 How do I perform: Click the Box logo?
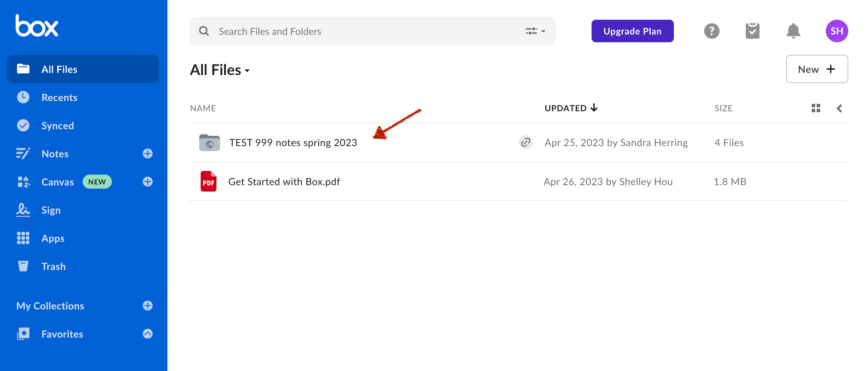pyautogui.click(x=37, y=26)
